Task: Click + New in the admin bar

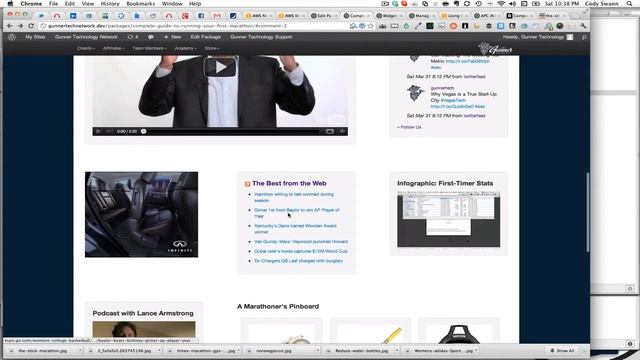Action: [173, 37]
